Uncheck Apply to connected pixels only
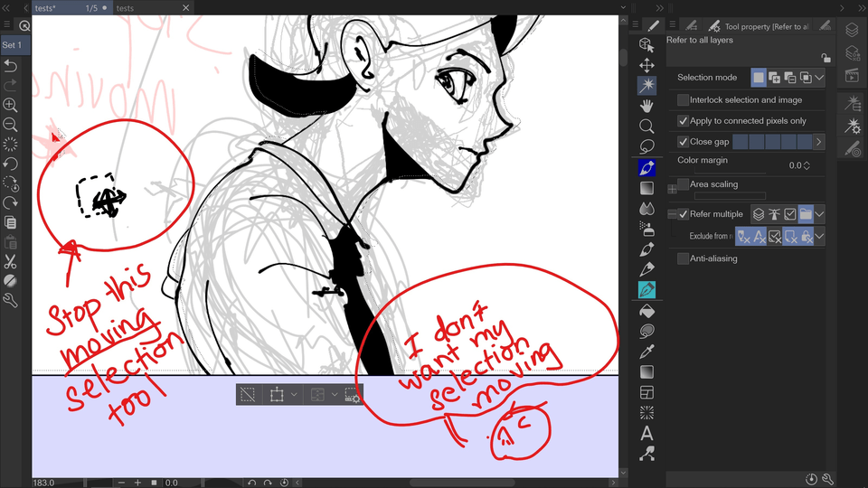 tap(684, 120)
